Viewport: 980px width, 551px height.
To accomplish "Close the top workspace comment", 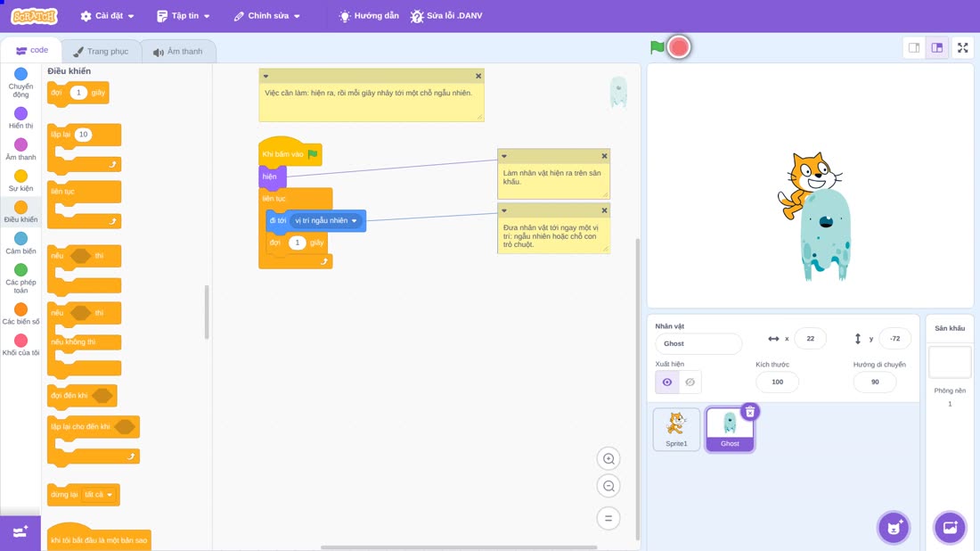I will [478, 77].
